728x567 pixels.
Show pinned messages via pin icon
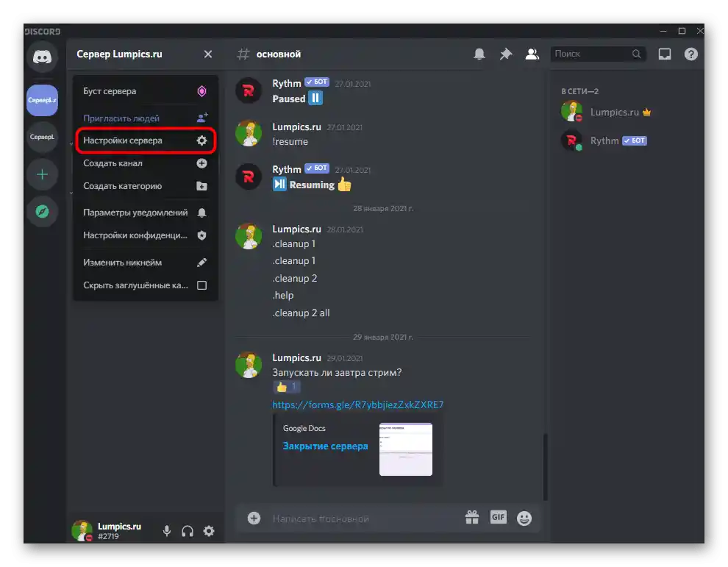coord(506,54)
